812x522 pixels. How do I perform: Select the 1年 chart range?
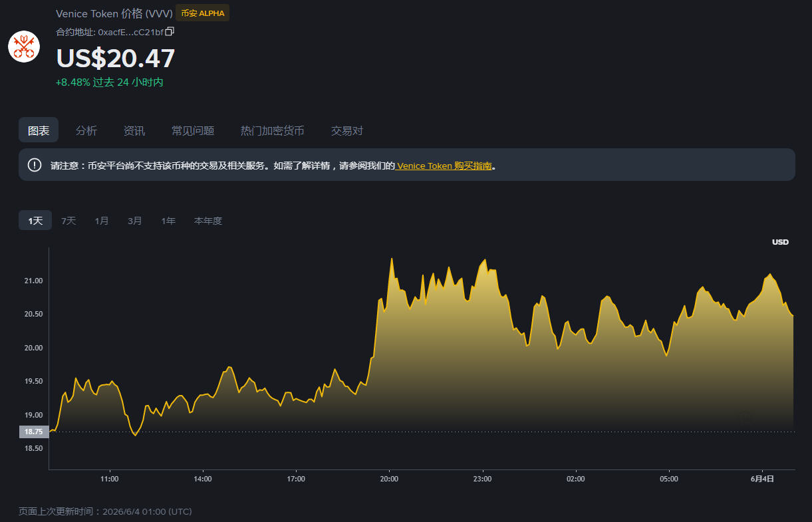click(x=168, y=221)
